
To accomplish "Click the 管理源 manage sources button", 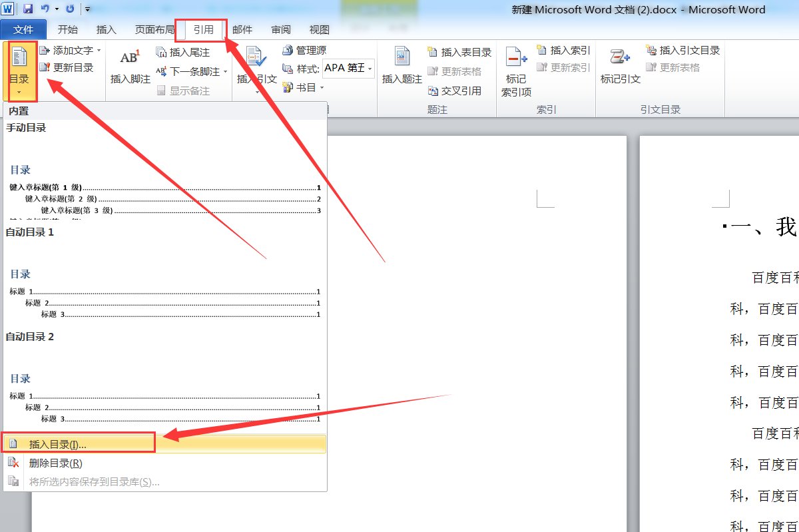I will [x=304, y=51].
